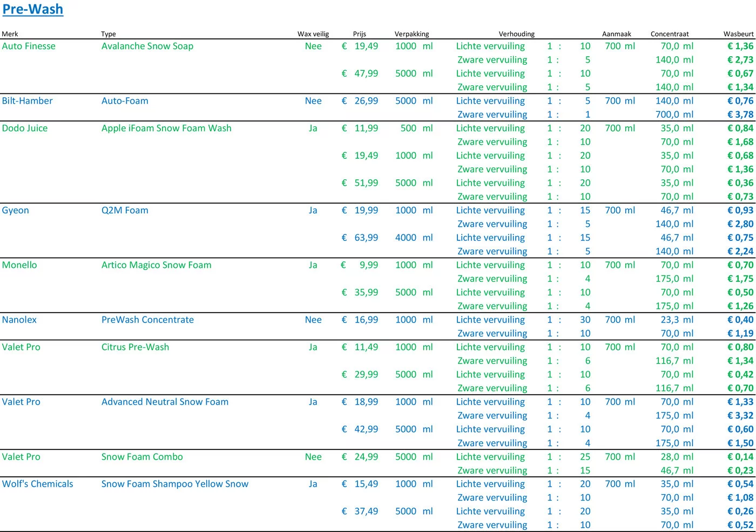Select the PreWash Concentrate cell
756x532 pixels.
(147, 319)
